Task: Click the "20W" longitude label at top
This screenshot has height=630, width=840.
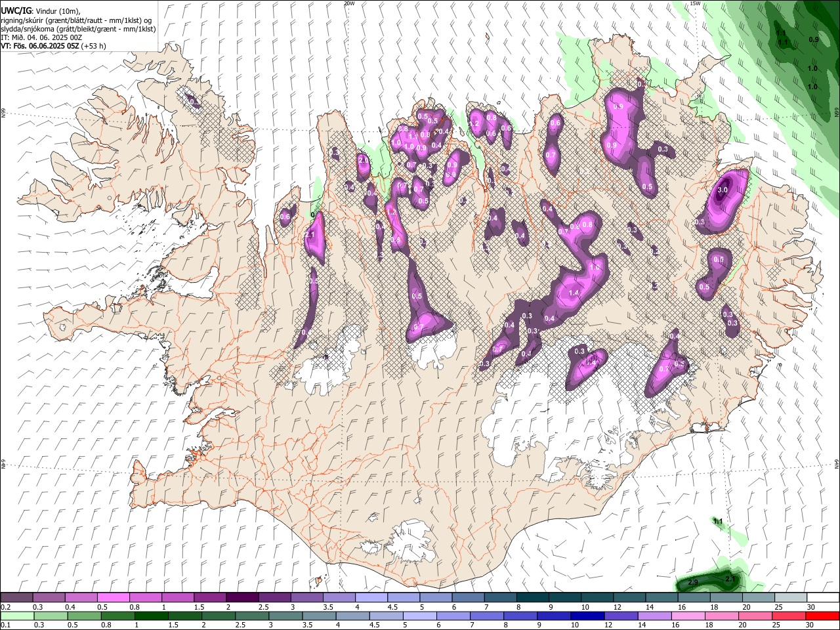Action: pyautogui.click(x=349, y=3)
